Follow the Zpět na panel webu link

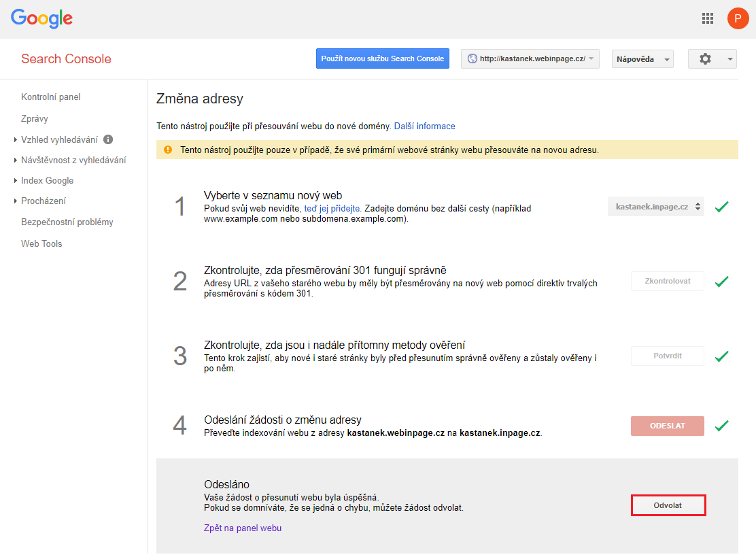tap(243, 528)
